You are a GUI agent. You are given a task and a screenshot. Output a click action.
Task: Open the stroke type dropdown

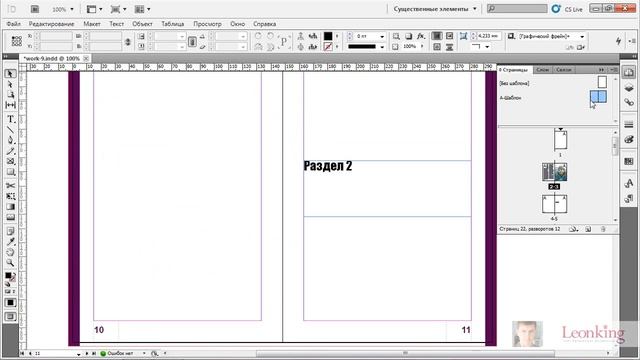coord(382,47)
